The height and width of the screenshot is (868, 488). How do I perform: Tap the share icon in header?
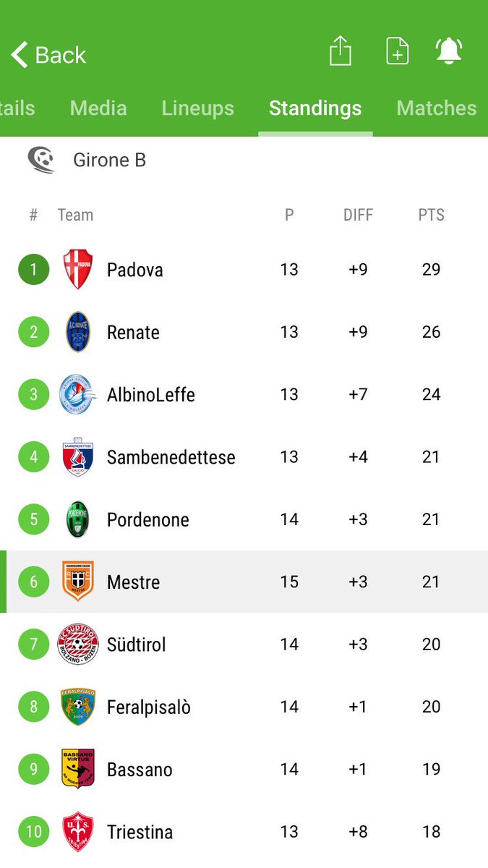pos(340,51)
